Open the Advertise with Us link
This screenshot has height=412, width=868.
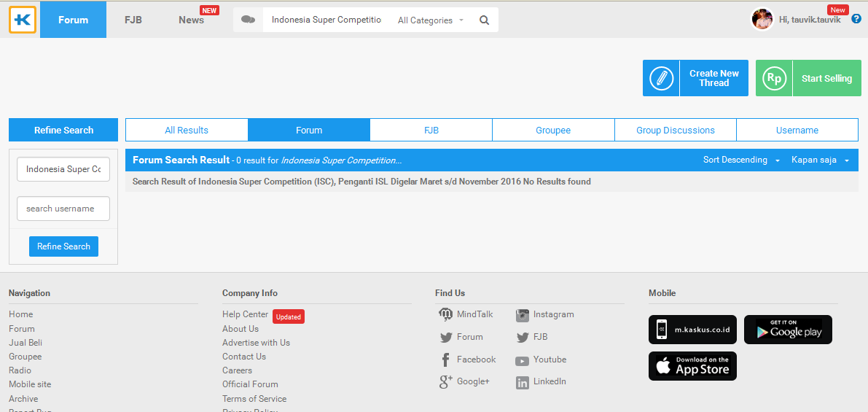click(257, 343)
